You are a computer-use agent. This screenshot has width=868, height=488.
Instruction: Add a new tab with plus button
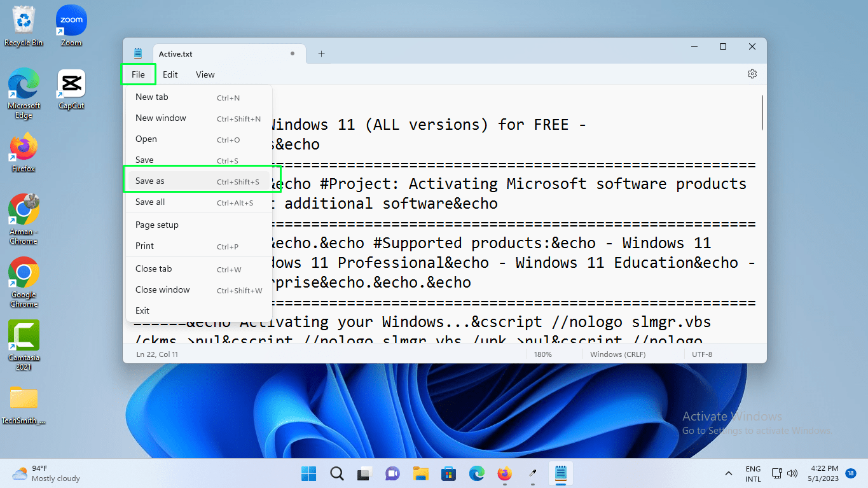(x=321, y=54)
